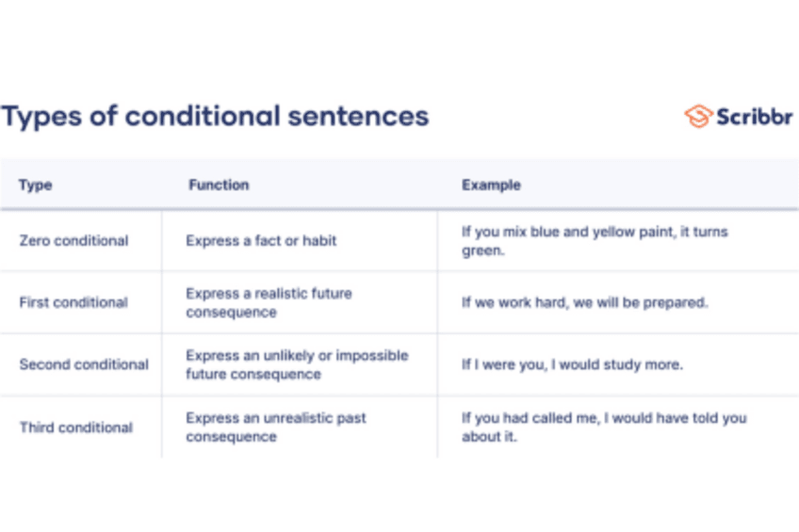Click the 'If we work hard' example
799x532 pixels.
pyautogui.click(x=584, y=303)
